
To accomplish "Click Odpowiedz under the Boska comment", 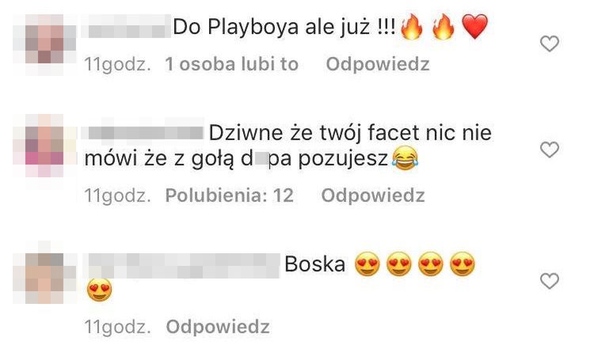I will [218, 327].
